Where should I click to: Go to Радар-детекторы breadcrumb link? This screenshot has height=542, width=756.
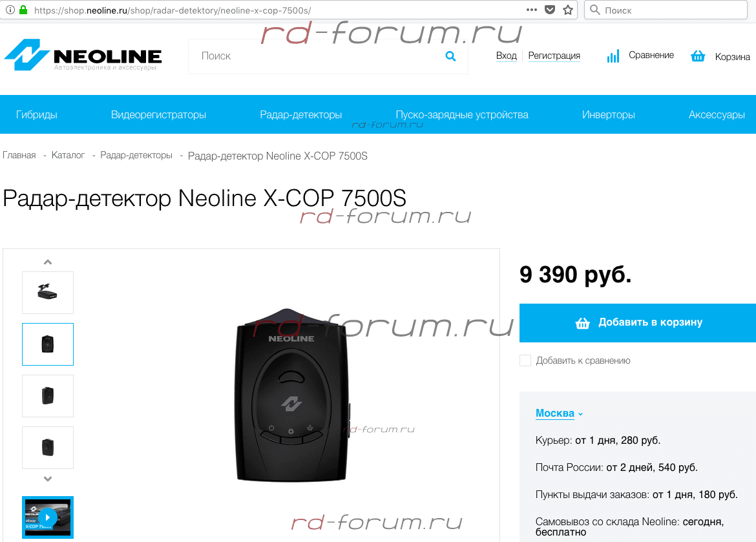136,155
